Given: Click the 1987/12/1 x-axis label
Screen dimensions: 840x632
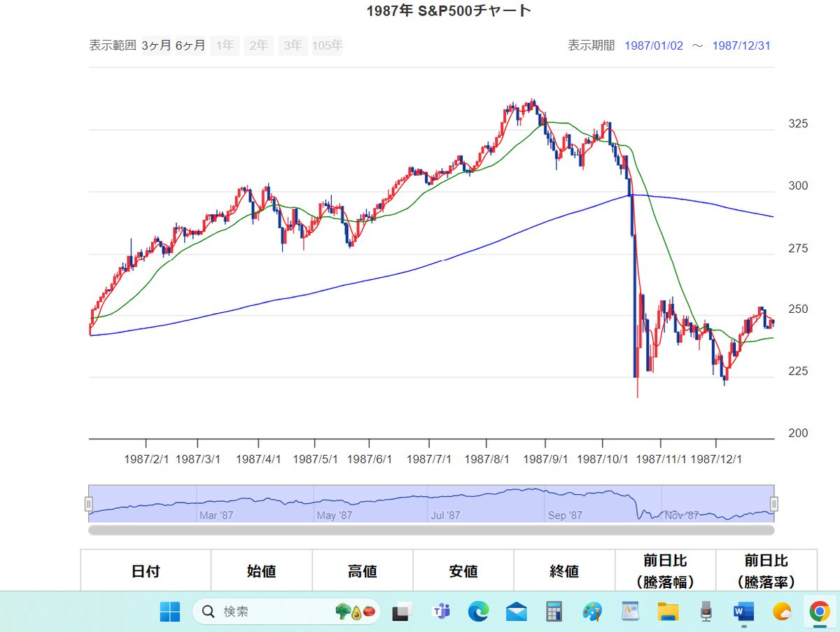Looking at the screenshot, I should point(717,460).
